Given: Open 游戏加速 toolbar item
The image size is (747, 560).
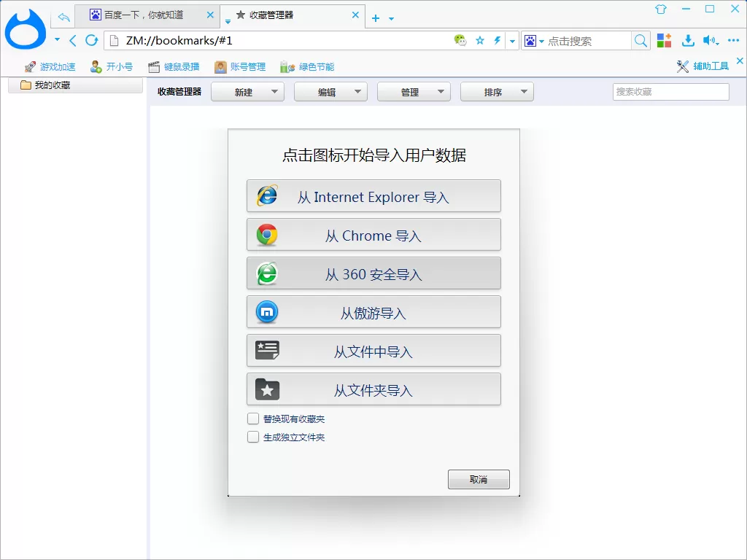Looking at the screenshot, I should click(50, 66).
